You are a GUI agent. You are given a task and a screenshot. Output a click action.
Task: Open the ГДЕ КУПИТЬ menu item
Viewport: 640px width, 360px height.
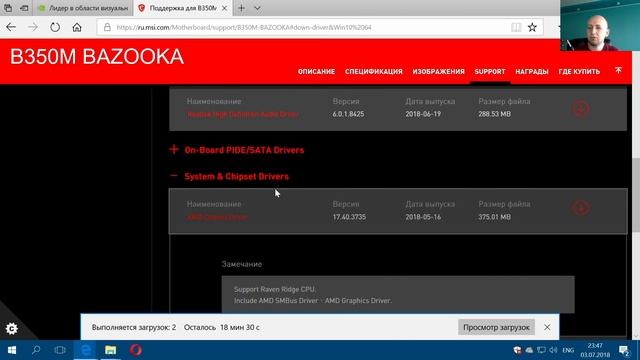tap(579, 71)
